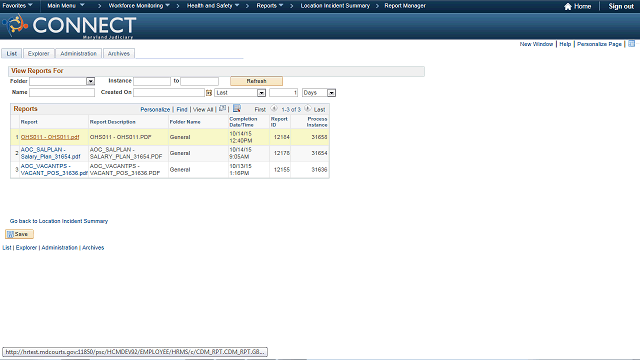The image size is (640, 360).
Task: Click Find in Reports grid header
Action: click(182, 109)
